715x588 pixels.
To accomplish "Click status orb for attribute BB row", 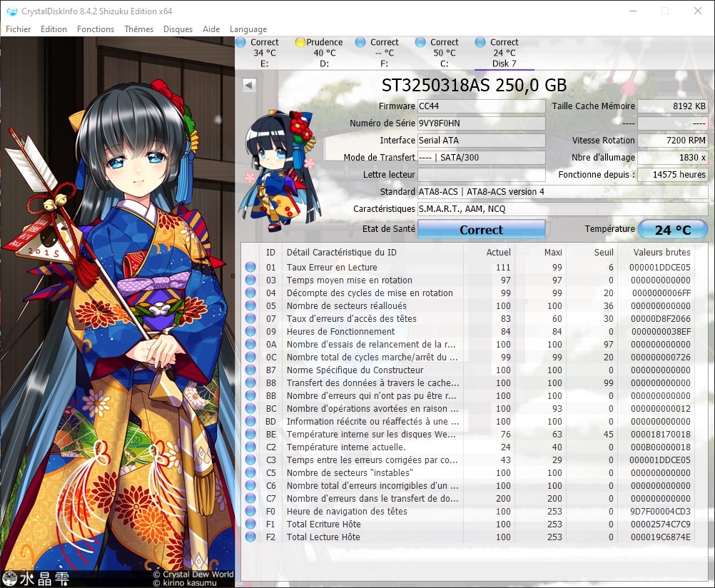I will [x=250, y=395].
